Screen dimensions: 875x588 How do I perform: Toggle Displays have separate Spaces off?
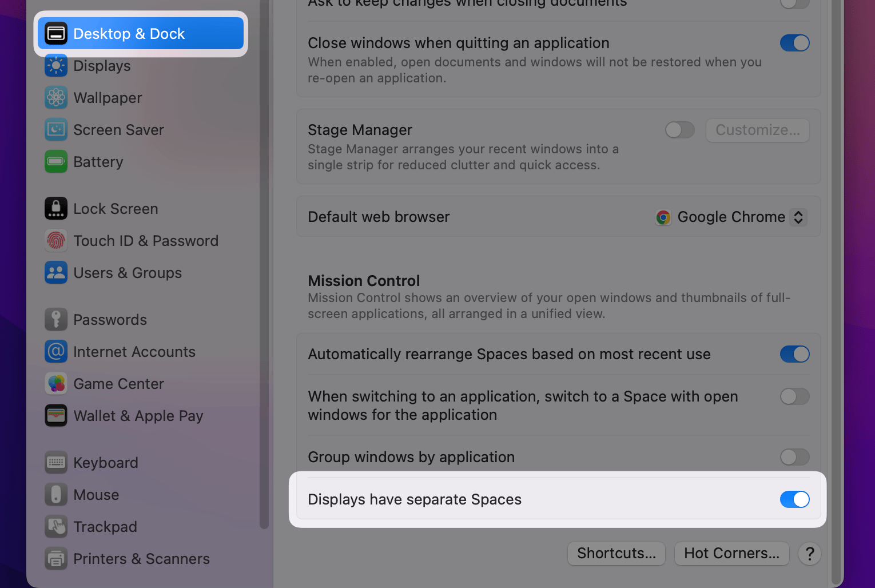point(795,499)
